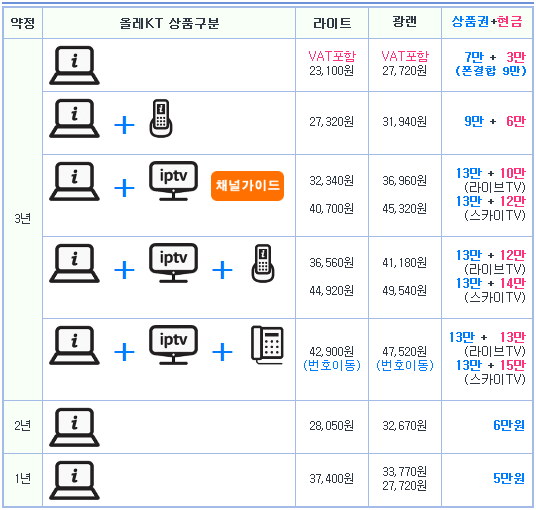Click the iptv monitor icon beside 채널가이드
The width and height of the screenshot is (536, 510).
(173, 181)
